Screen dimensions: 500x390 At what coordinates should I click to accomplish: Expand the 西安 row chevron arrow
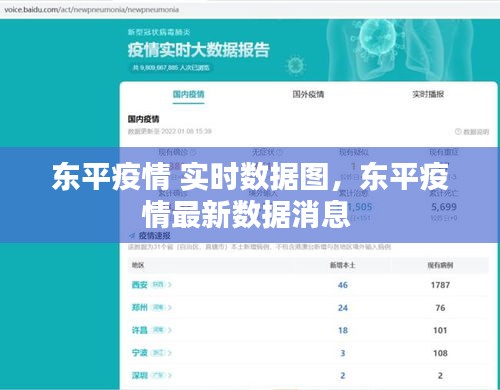click(x=170, y=285)
